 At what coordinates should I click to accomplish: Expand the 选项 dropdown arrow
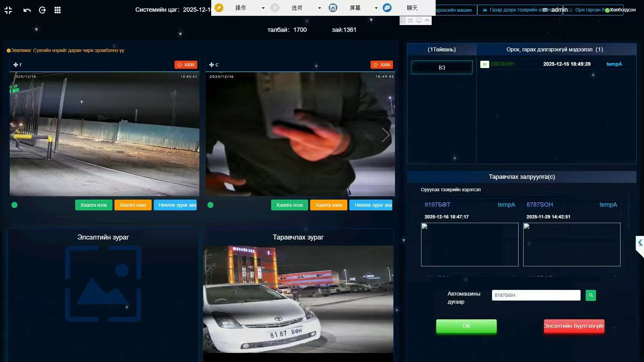(x=319, y=8)
